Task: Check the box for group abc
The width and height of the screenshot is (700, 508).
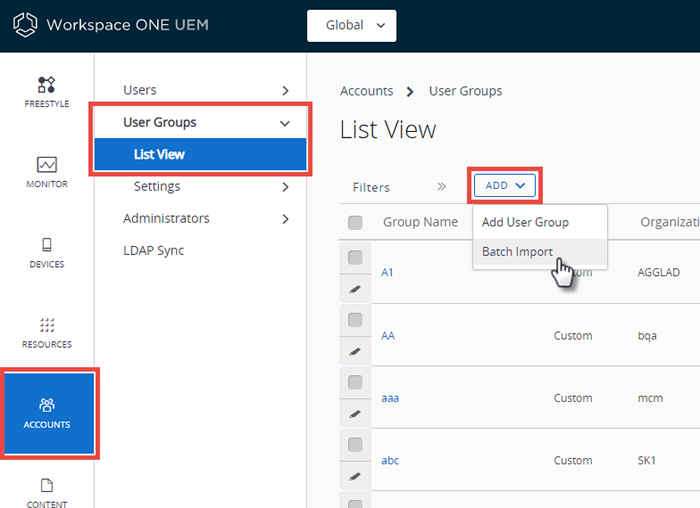Action: point(355,445)
